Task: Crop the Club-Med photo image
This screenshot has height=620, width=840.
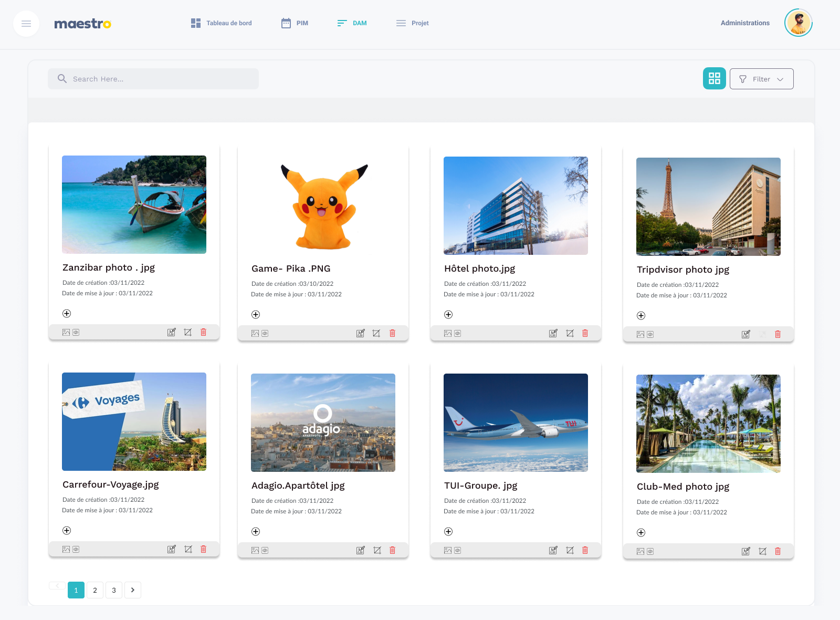Action: (x=762, y=551)
